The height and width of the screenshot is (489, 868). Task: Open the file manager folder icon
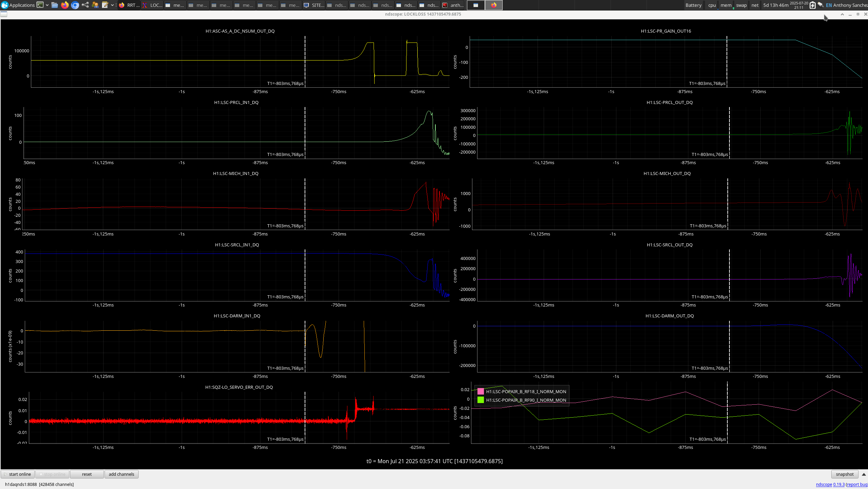click(x=55, y=5)
